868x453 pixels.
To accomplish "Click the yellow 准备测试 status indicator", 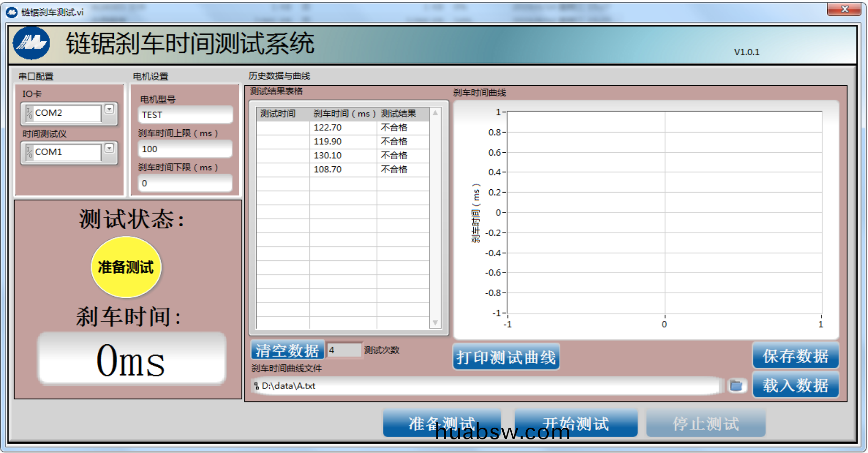I will pyautogui.click(x=126, y=267).
